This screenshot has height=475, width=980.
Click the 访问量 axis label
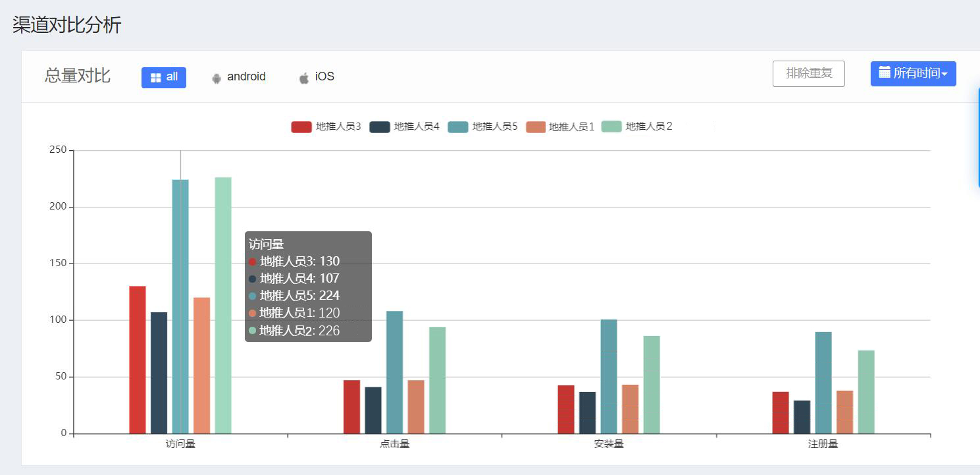point(180,444)
